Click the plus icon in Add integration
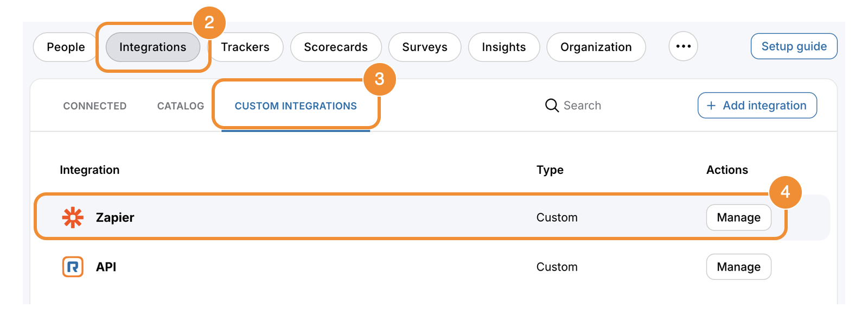868x326 pixels. coord(711,105)
